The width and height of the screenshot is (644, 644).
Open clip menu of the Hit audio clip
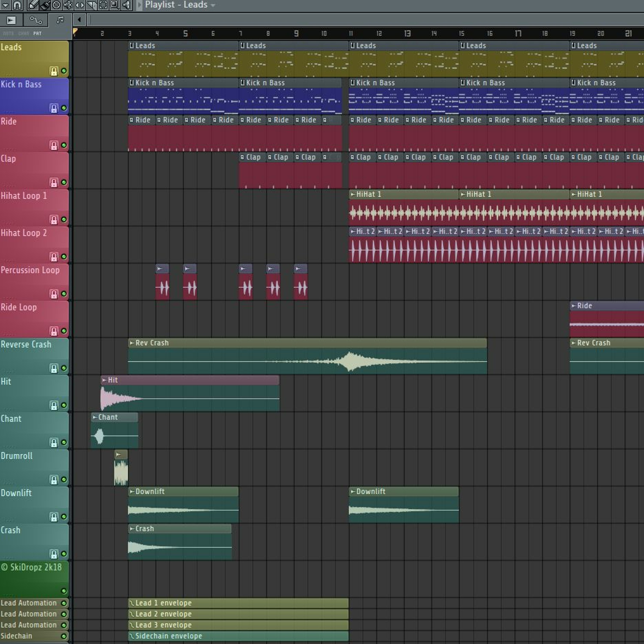[105, 380]
